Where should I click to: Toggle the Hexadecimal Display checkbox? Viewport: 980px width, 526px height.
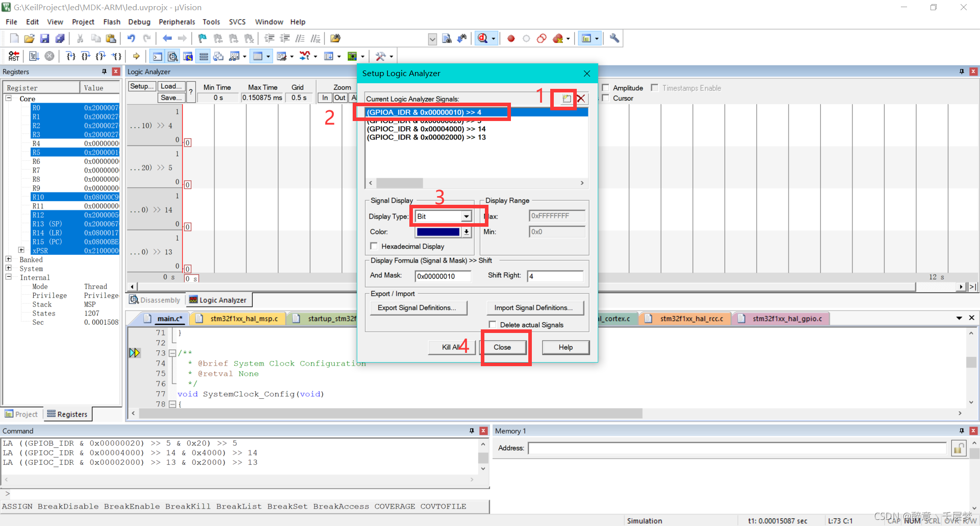(374, 246)
